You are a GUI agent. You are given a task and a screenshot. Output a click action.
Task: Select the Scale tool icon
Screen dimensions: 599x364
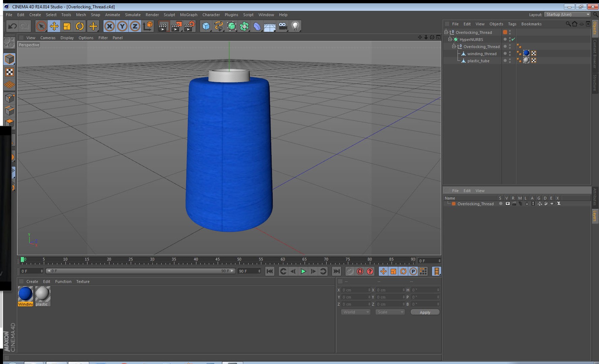click(67, 26)
